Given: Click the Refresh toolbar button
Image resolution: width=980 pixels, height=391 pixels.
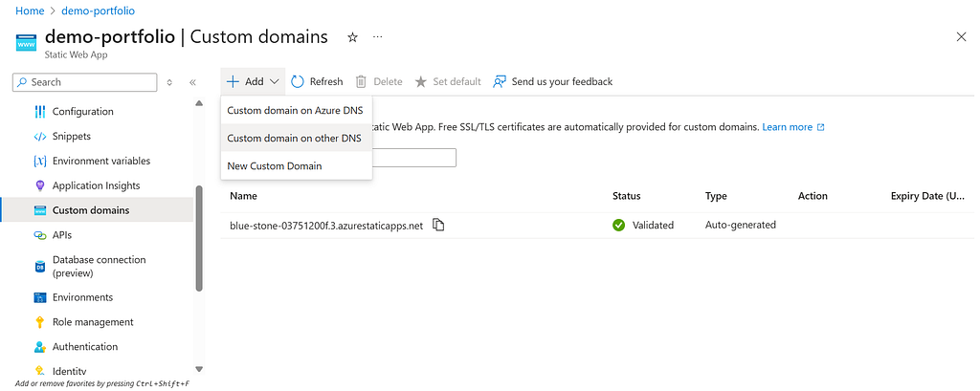Looking at the screenshot, I should tap(318, 81).
